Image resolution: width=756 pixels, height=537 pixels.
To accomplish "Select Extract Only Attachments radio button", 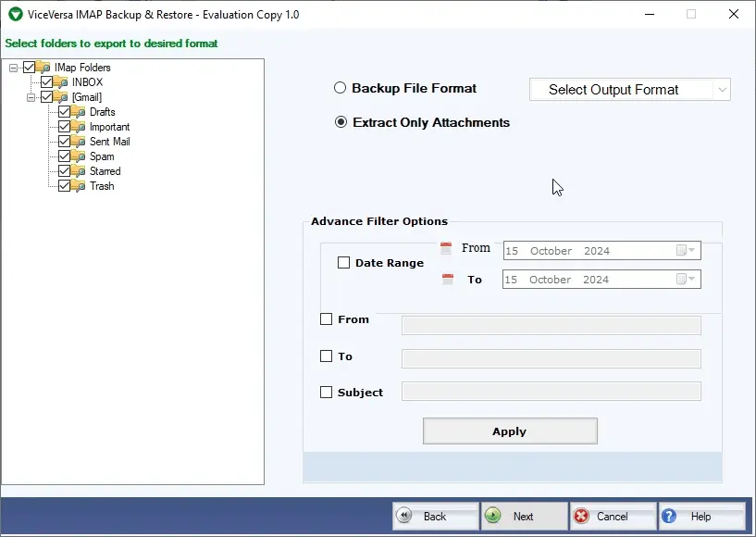I will 341,122.
